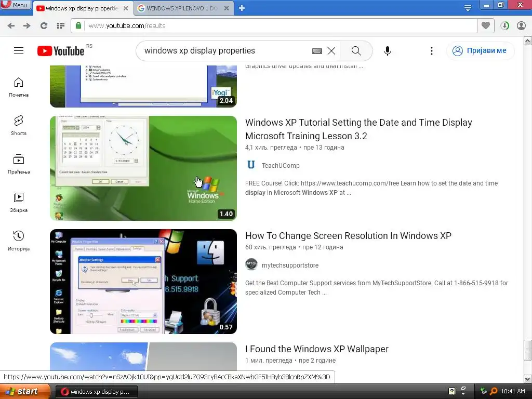Open Почетна in the sidebar
The image size is (532, 399).
coord(19,87)
